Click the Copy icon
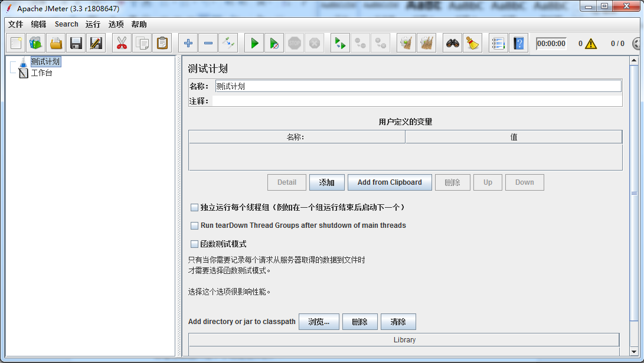 [x=142, y=42]
